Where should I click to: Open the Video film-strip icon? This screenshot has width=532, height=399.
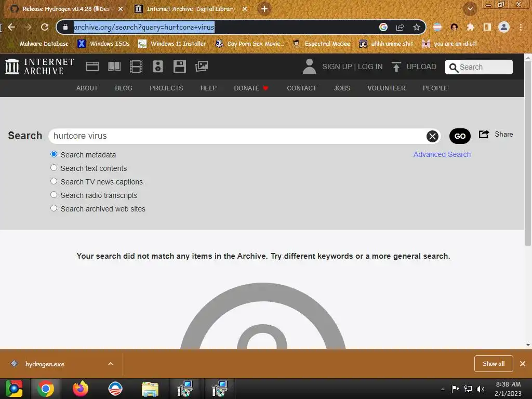pyautogui.click(x=136, y=66)
